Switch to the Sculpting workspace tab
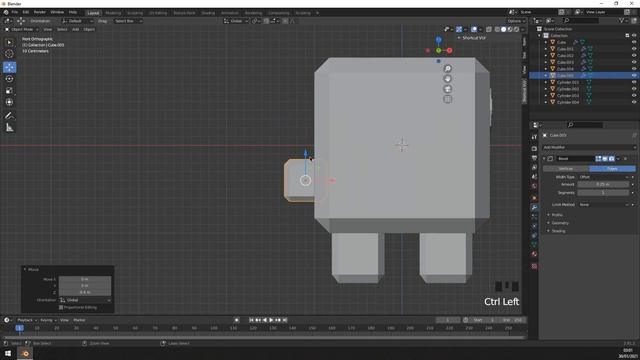Screen dimensions: 640x360 (135, 13)
